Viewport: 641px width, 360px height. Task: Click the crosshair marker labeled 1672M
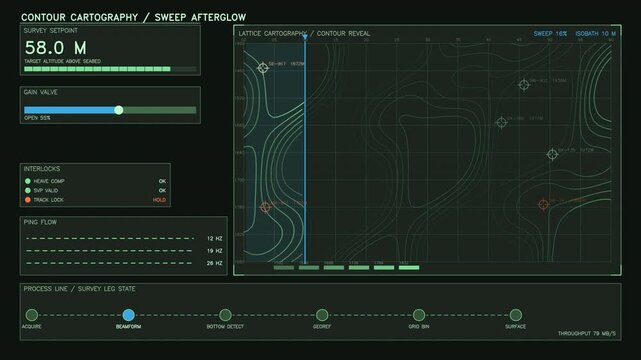coord(263,68)
